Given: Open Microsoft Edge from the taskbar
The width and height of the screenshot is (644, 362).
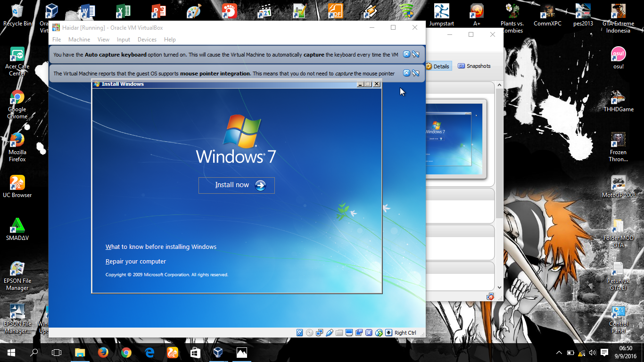Looking at the screenshot, I should pos(149,352).
